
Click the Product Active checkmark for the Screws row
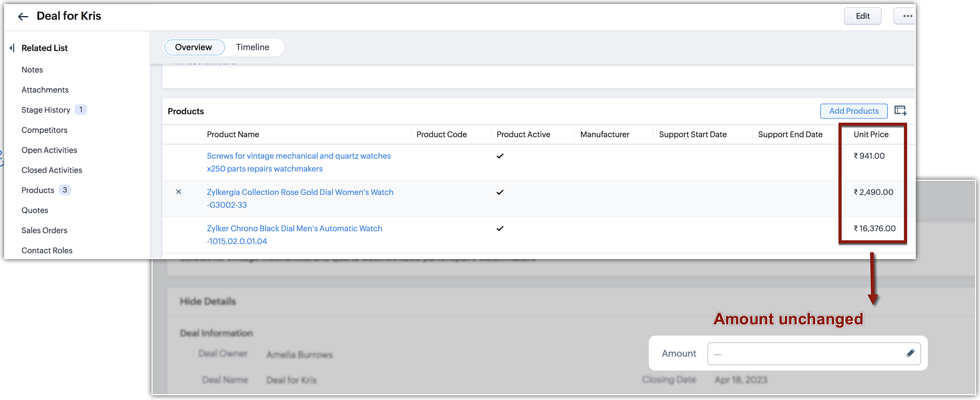point(500,156)
